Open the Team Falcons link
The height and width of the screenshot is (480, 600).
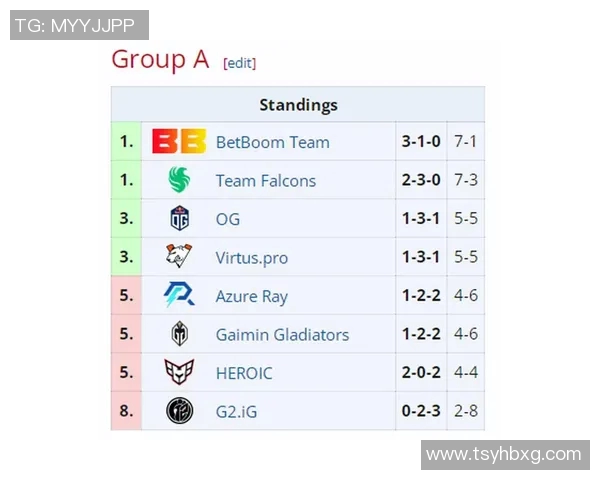[x=265, y=181]
